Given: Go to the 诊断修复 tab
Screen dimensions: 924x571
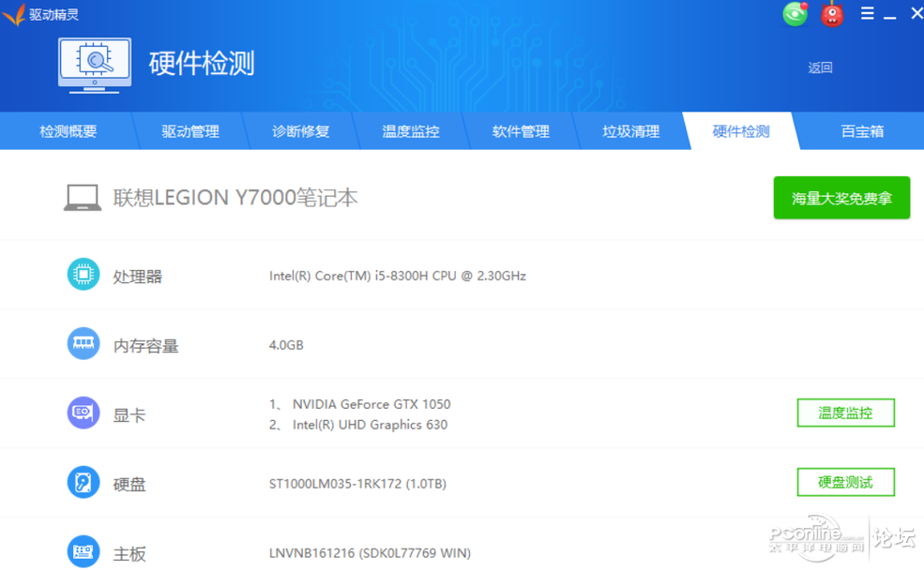Looking at the screenshot, I should [300, 131].
